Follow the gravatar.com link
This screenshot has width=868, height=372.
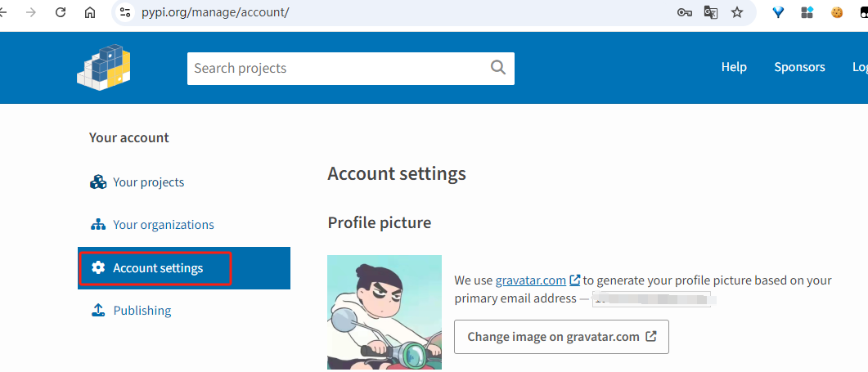530,280
